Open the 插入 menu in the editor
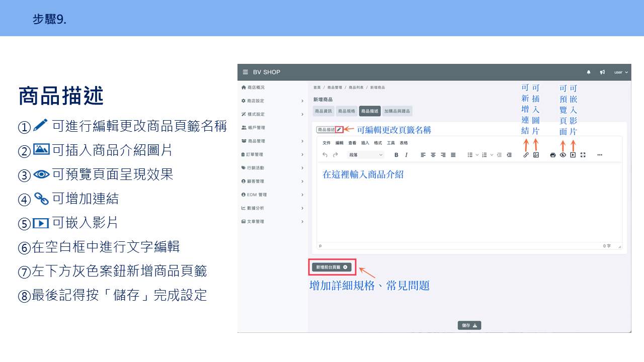 pos(365,143)
